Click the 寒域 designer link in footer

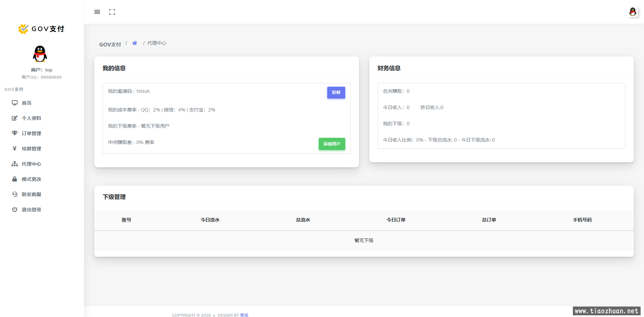[244, 315]
